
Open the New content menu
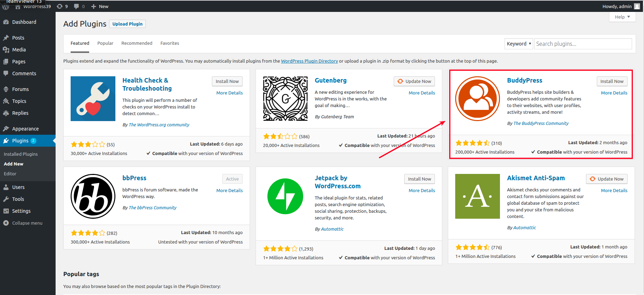[x=100, y=6]
